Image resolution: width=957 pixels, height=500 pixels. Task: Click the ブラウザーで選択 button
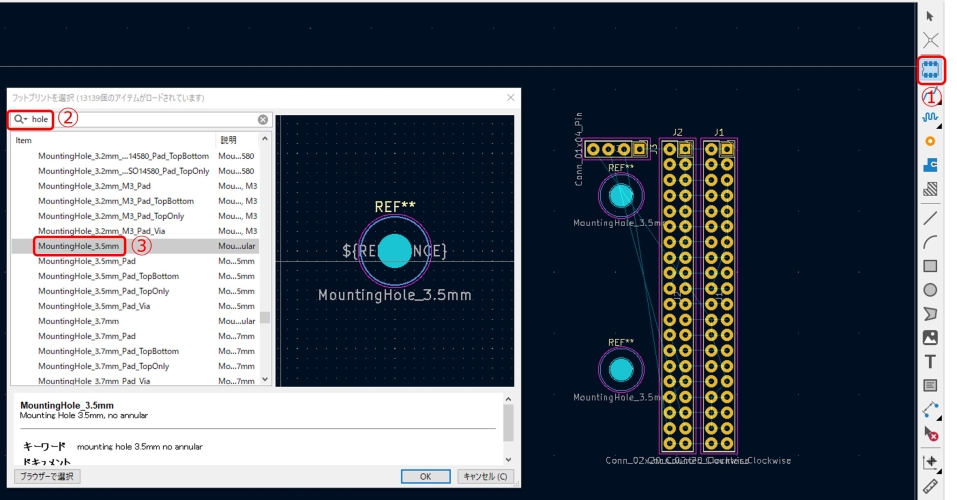coord(48,477)
